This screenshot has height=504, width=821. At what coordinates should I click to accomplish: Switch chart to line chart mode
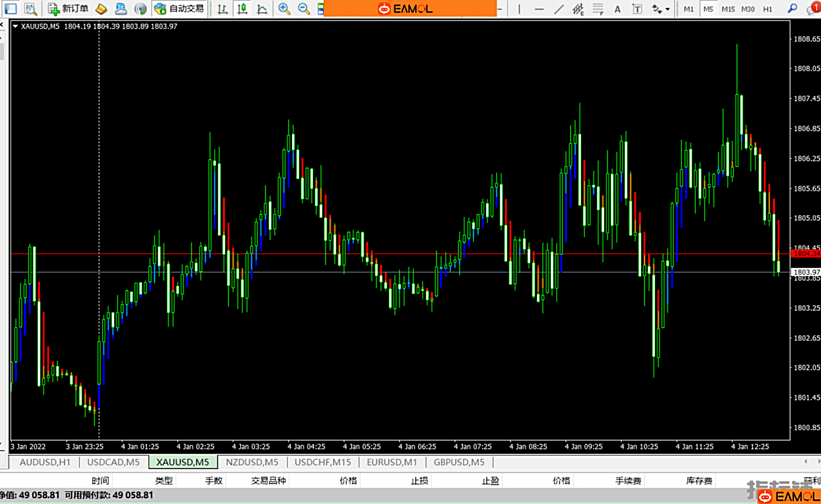262,9
